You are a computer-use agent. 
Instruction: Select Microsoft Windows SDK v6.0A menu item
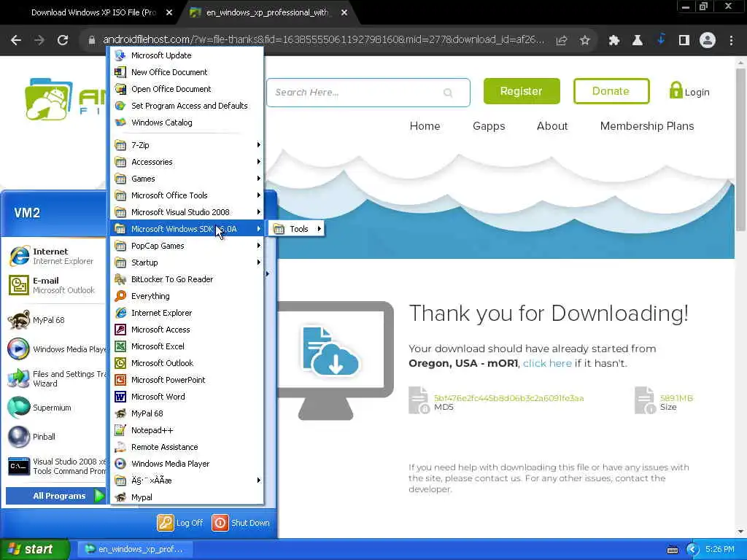click(187, 229)
